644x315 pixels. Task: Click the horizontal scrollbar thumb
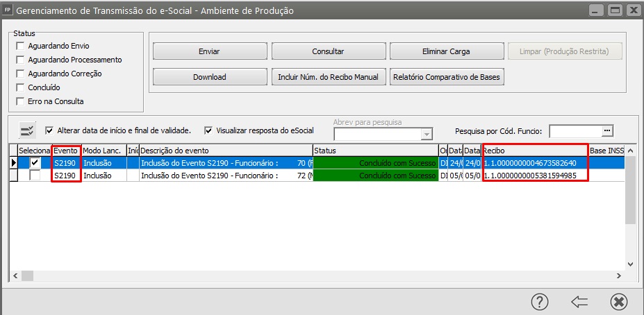[x=27, y=275]
